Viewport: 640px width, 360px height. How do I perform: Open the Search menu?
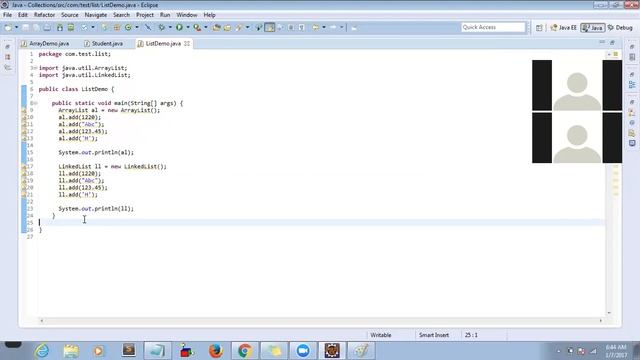click(x=121, y=15)
